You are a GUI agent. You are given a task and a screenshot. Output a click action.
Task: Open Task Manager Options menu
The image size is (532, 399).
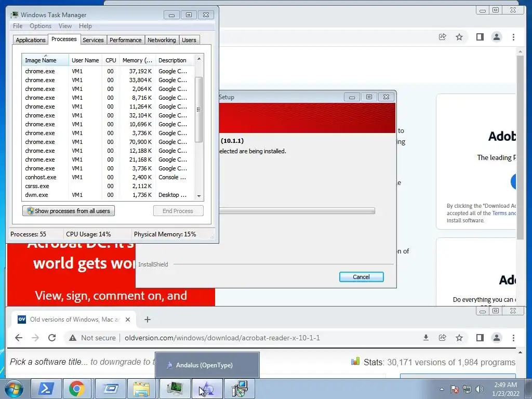click(x=41, y=26)
